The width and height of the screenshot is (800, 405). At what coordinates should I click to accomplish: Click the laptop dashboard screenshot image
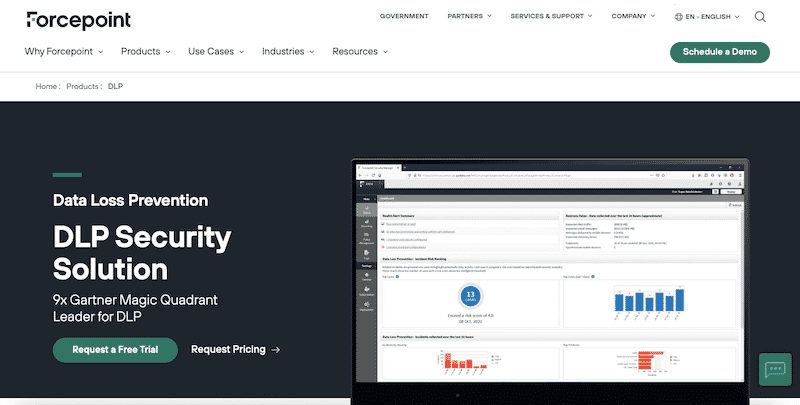point(551,280)
